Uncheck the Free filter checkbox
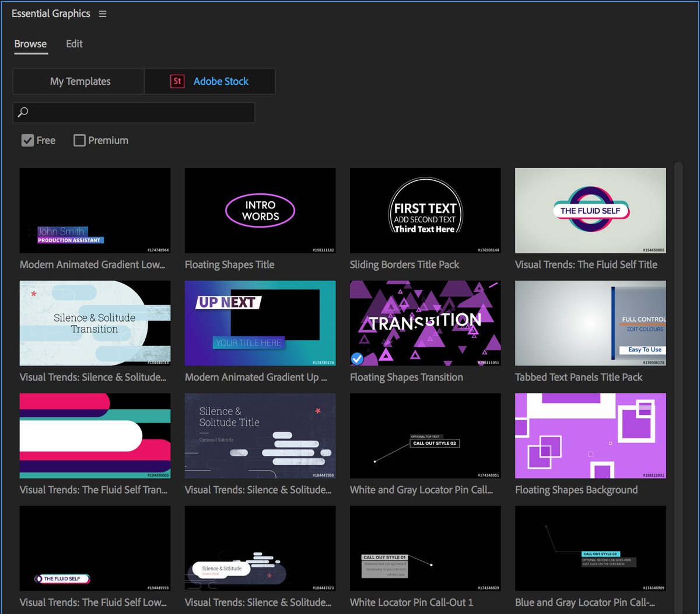The image size is (700, 614). (27, 140)
